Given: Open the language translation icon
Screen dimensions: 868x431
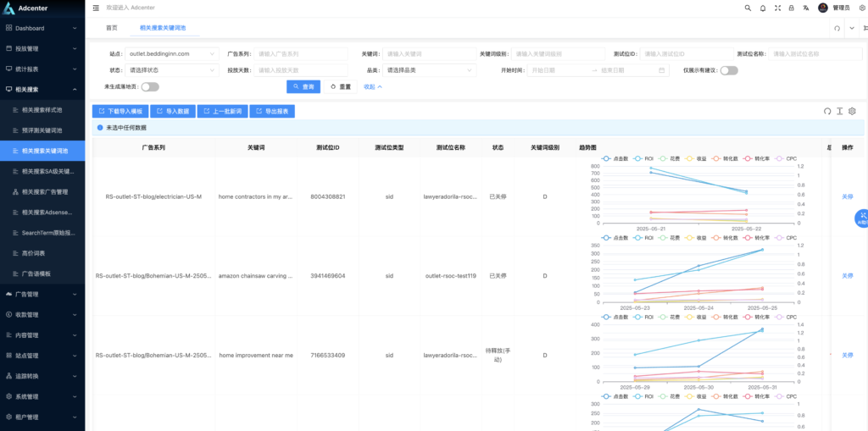Looking at the screenshot, I should 806,8.
